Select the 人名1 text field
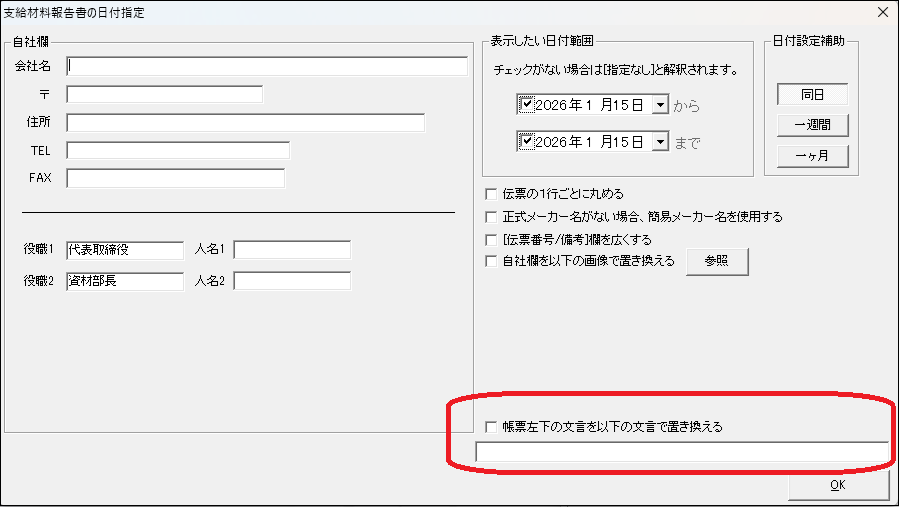Screen dimensions: 899x507 (x=292, y=250)
